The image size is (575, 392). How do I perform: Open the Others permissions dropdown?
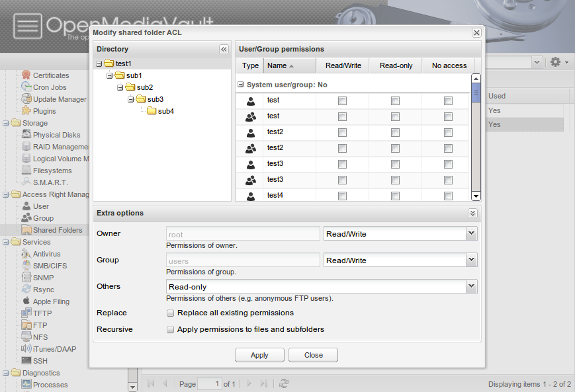pyautogui.click(x=470, y=286)
